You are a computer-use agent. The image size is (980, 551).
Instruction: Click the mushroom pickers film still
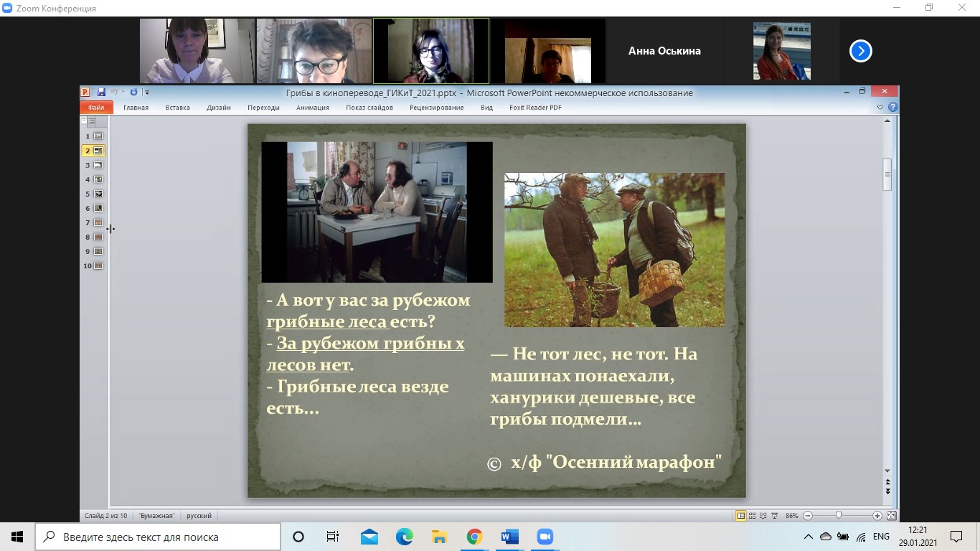point(615,250)
